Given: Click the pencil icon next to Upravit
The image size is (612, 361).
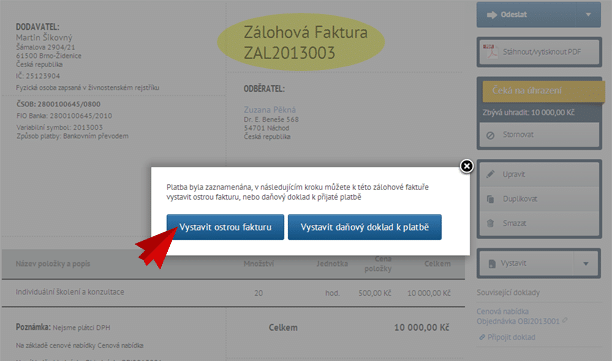Looking at the screenshot, I should [x=491, y=174].
